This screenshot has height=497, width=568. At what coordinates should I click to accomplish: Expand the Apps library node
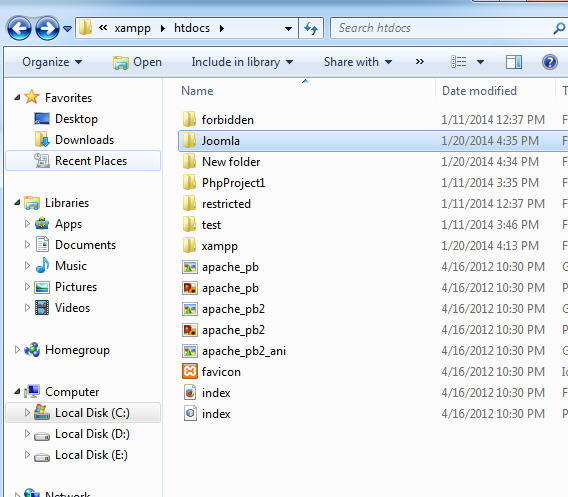(27, 224)
